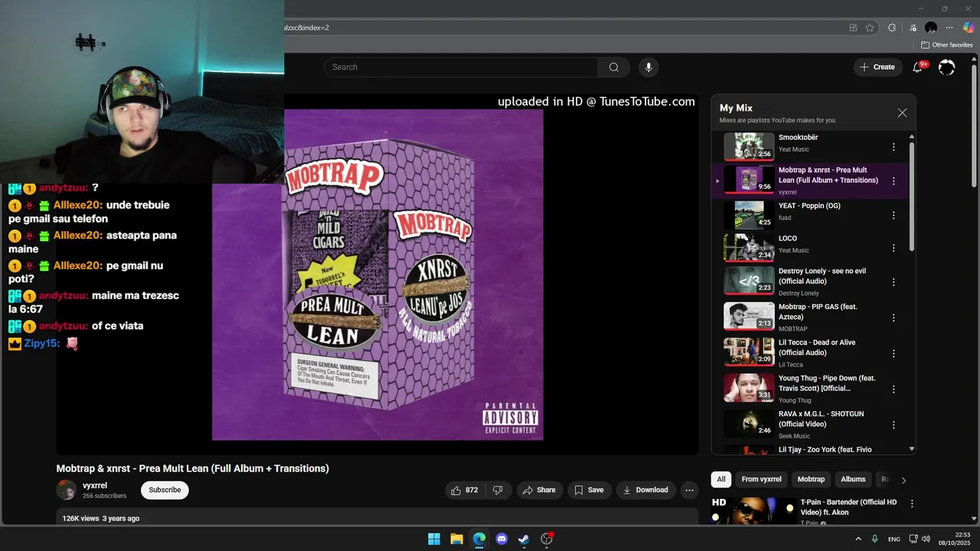Viewport: 980px width, 551px height.
Task: Open options for Prea Mult Lean playlist item
Action: pos(893,181)
